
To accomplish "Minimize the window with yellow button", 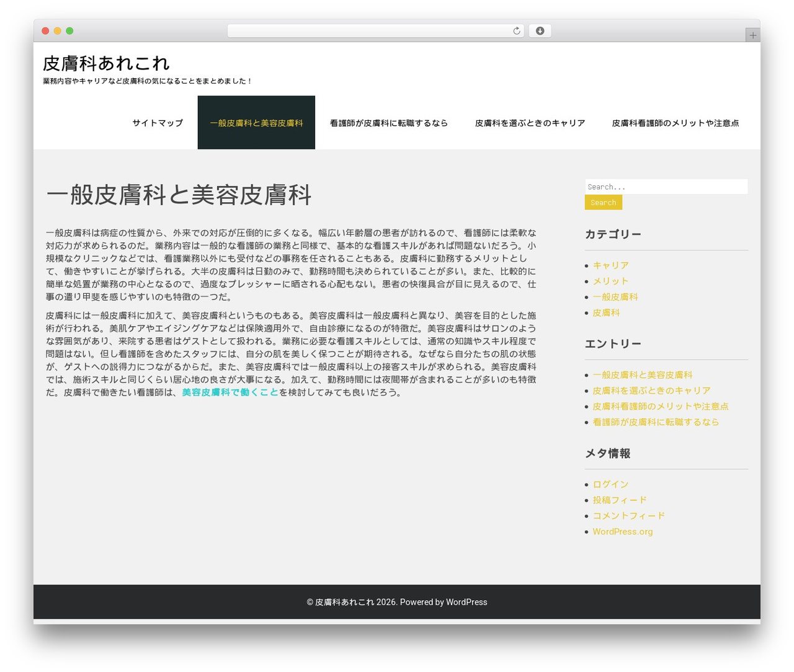I will [x=58, y=31].
